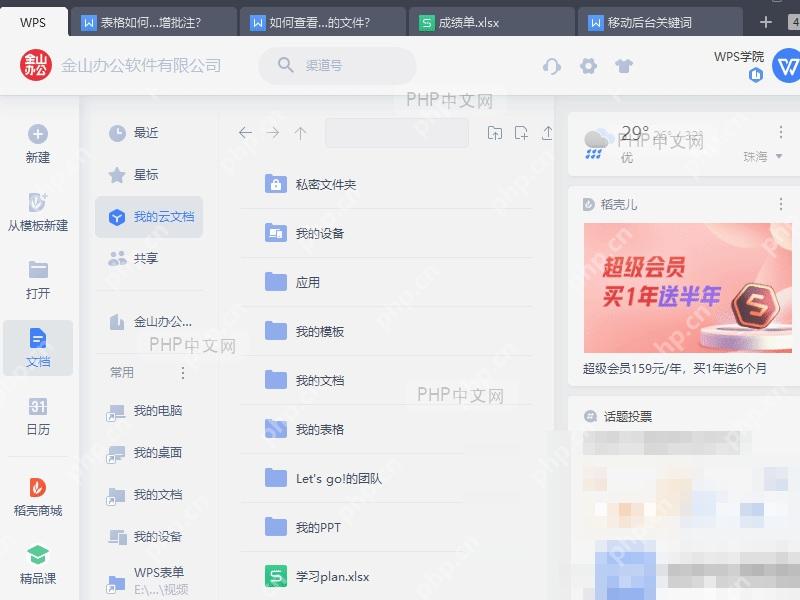Click the WPS学院 label
800x600 pixels.
739,57
